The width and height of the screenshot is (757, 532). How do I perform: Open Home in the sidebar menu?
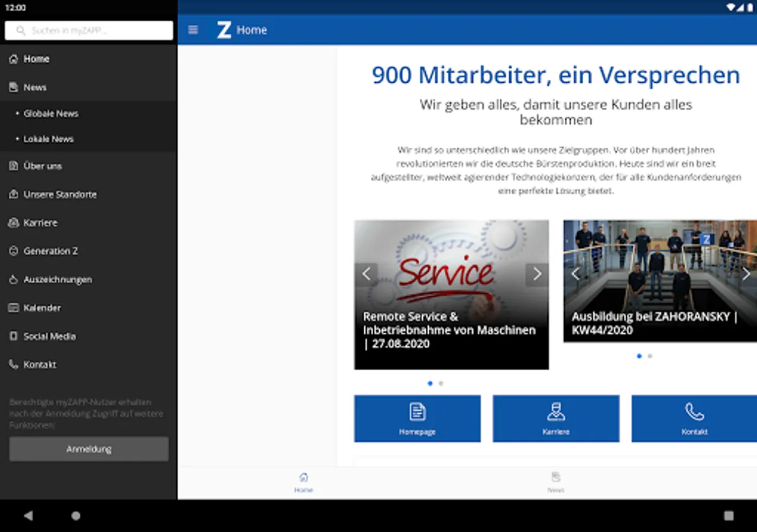coord(89,59)
